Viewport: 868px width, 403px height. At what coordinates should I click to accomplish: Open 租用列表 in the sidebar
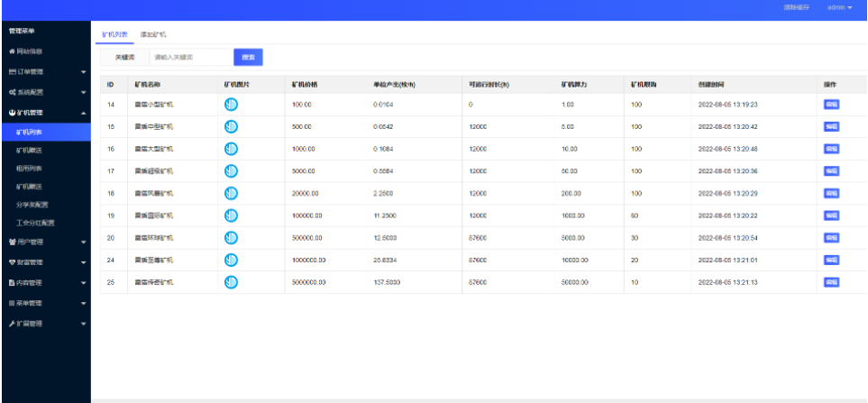29,168
